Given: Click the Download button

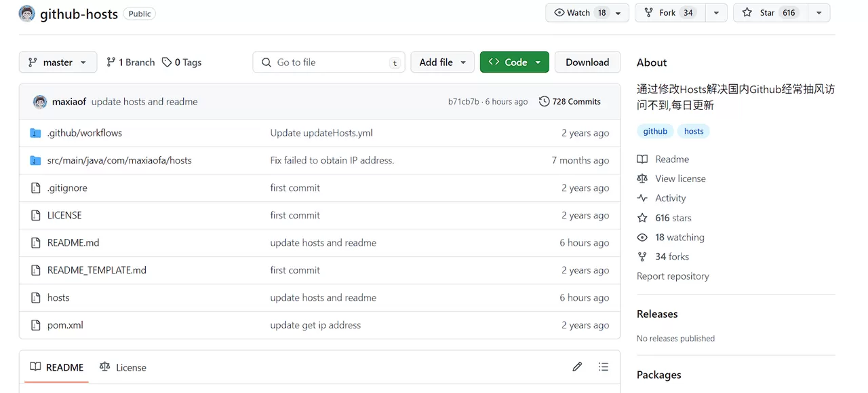Looking at the screenshot, I should pos(587,62).
